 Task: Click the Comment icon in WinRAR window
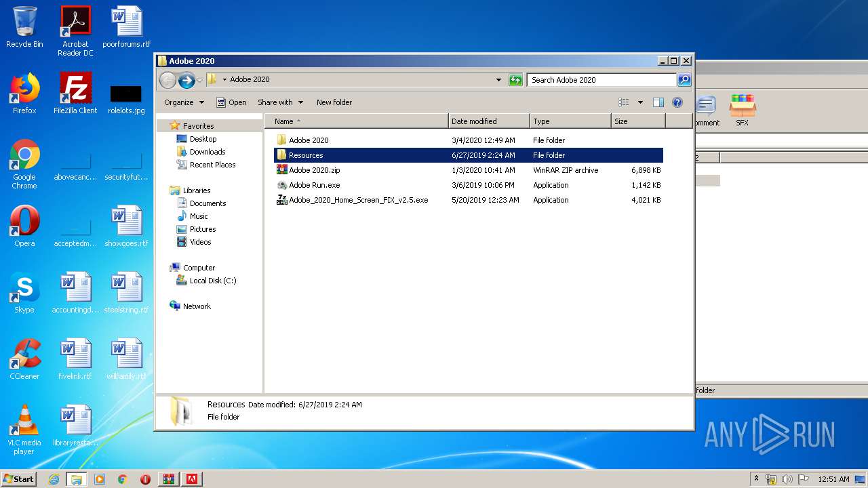707,110
